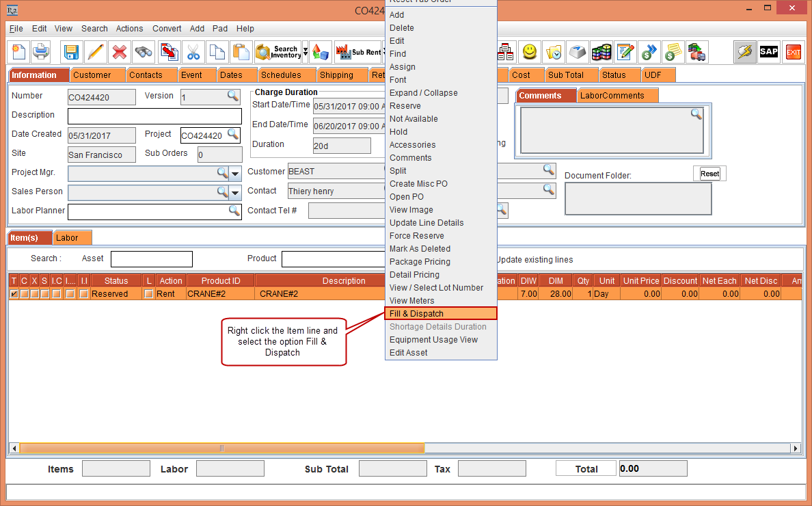Click the scissors Cut icon

(193, 52)
